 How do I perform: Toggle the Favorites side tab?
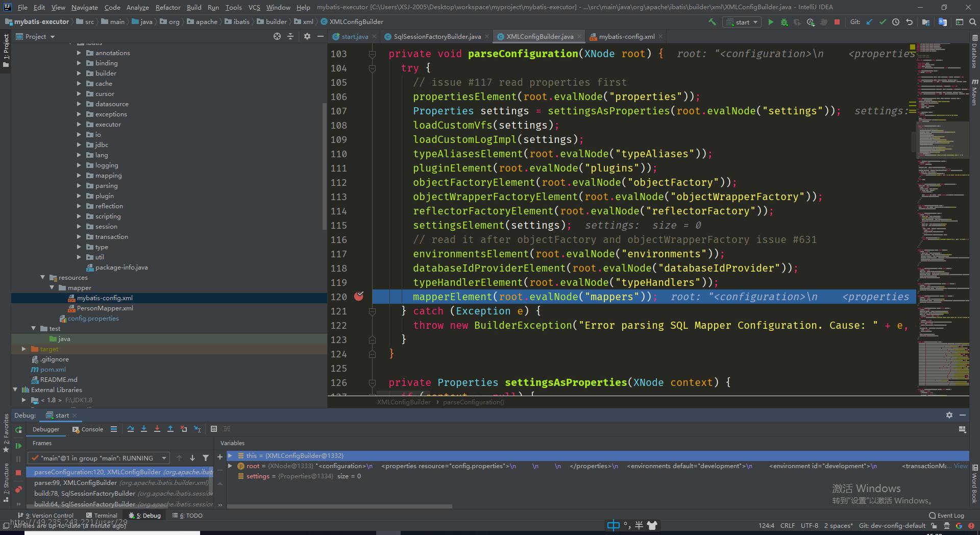(x=6, y=432)
